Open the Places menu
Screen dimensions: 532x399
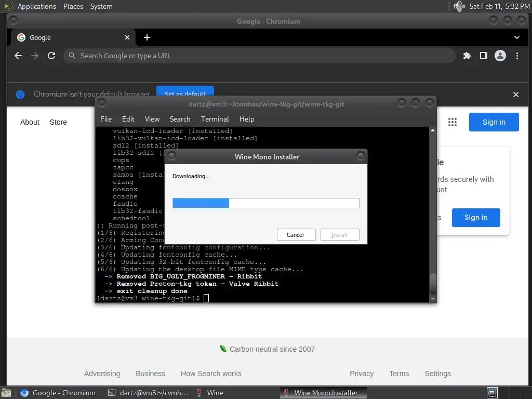(73, 6)
